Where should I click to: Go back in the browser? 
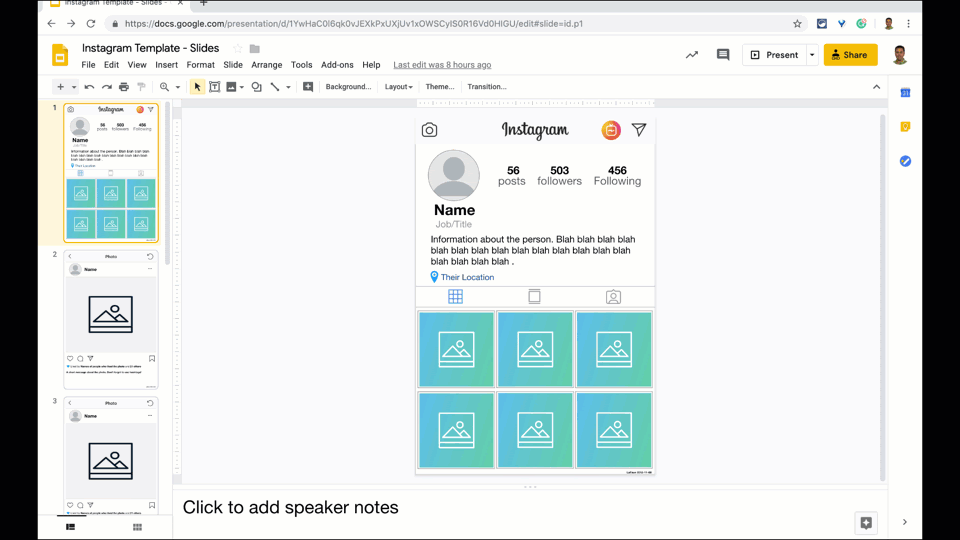pos(51,24)
